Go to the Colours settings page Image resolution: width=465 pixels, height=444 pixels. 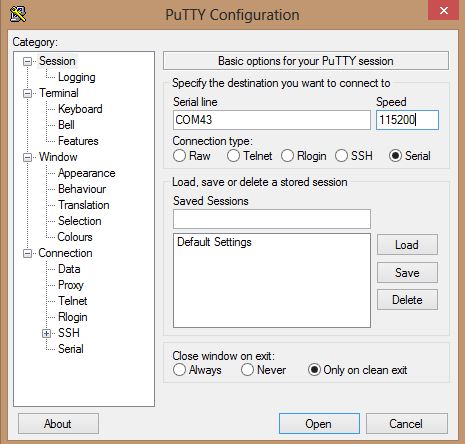pyautogui.click(x=75, y=237)
